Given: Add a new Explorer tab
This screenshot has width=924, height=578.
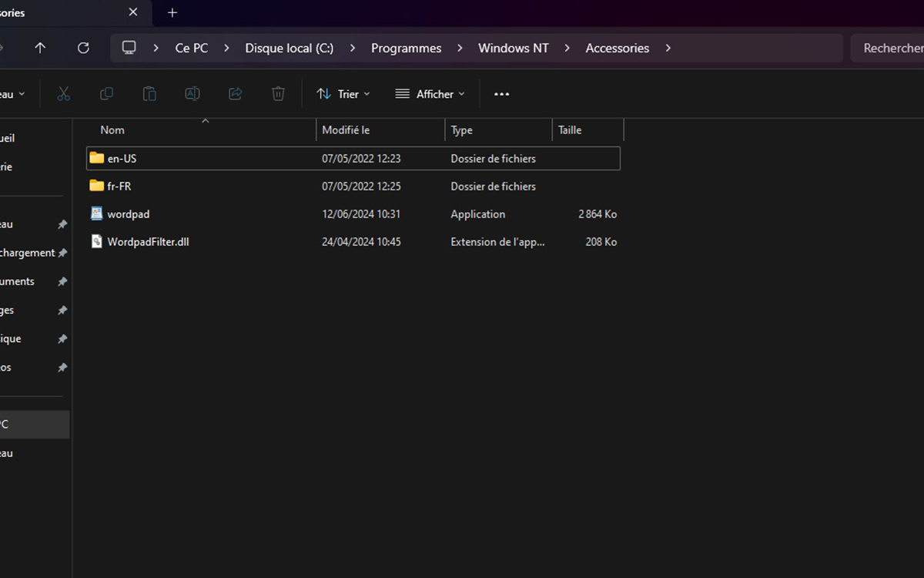Looking at the screenshot, I should (x=172, y=12).
